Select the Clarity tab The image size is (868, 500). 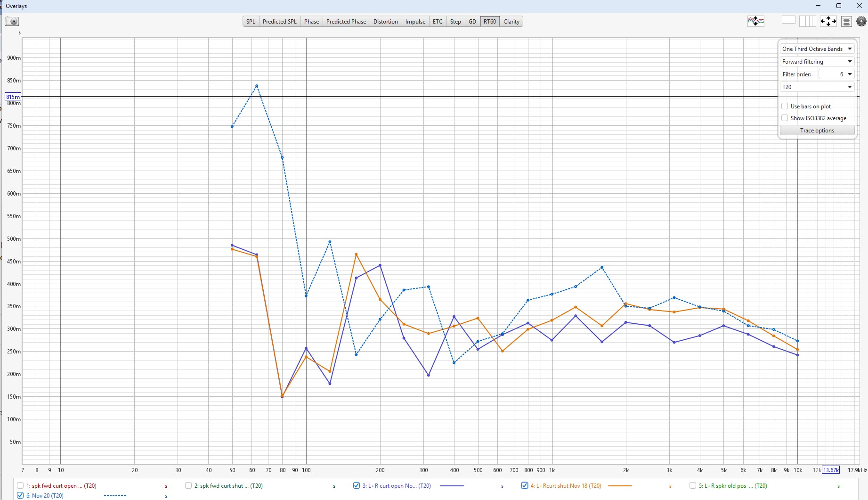tap(511, 22)
